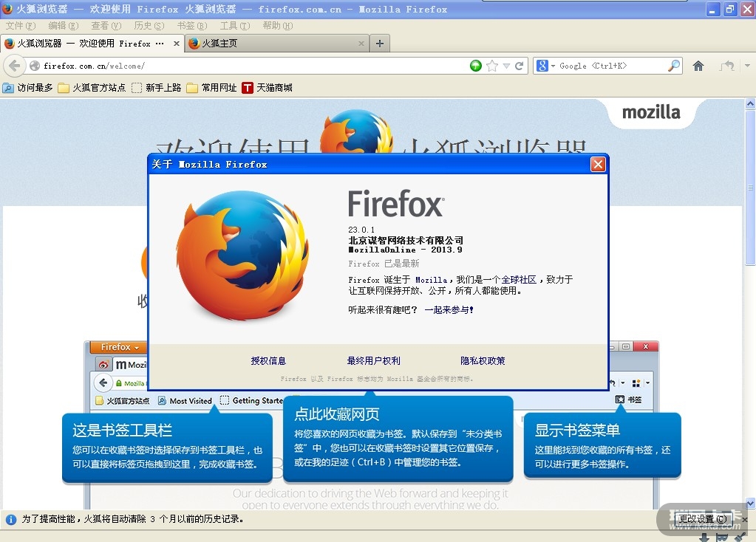Open the 工具 menu
The height and width of the screenshot is (542, 756).
coord(235,26)
